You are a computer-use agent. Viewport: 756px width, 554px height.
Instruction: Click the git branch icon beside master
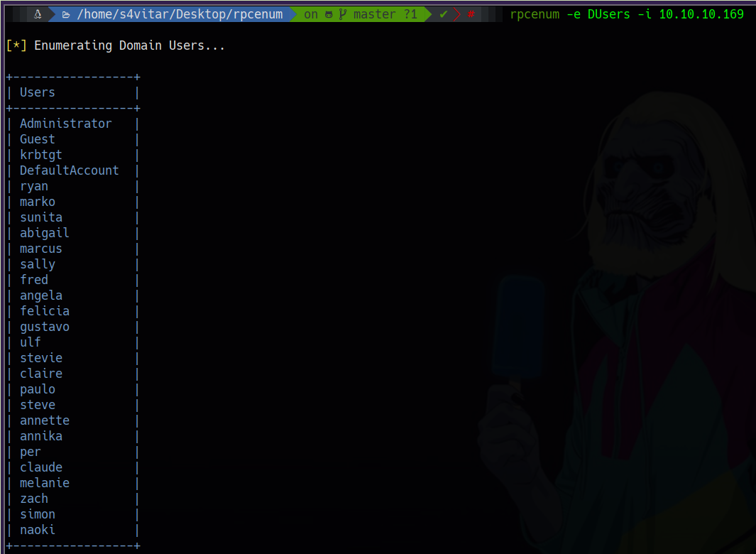tap(342, 14)
